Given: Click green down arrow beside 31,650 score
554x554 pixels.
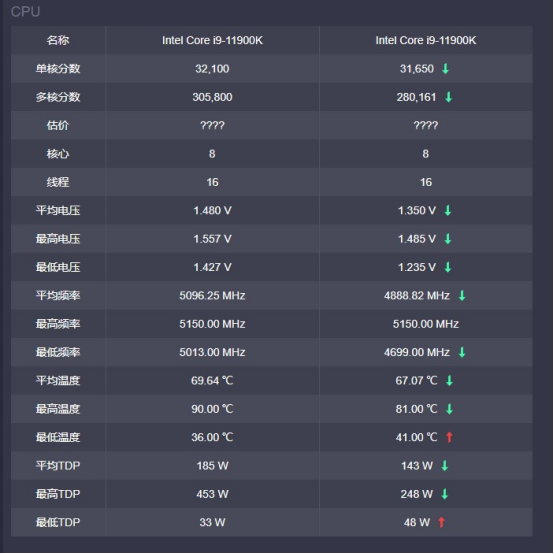Looking at the screenshot, I should 445,69.
